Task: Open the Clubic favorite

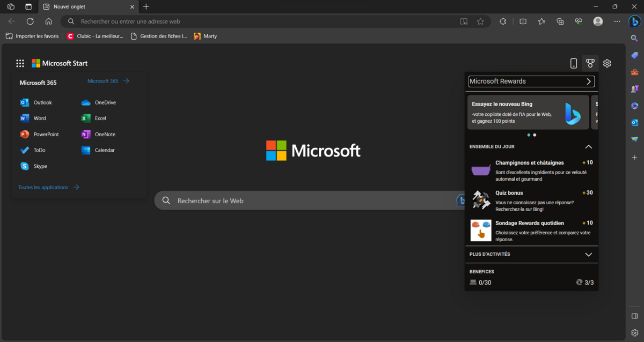Action: 96,36
